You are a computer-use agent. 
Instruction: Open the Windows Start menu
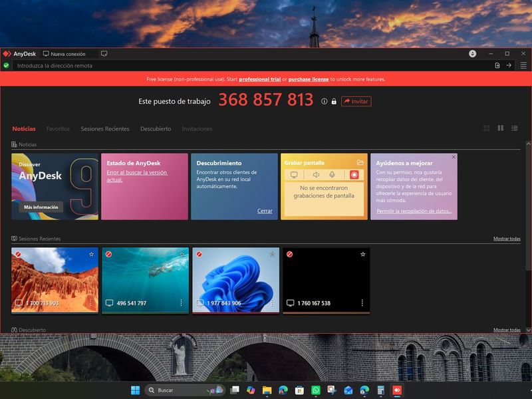coord(135,390)
